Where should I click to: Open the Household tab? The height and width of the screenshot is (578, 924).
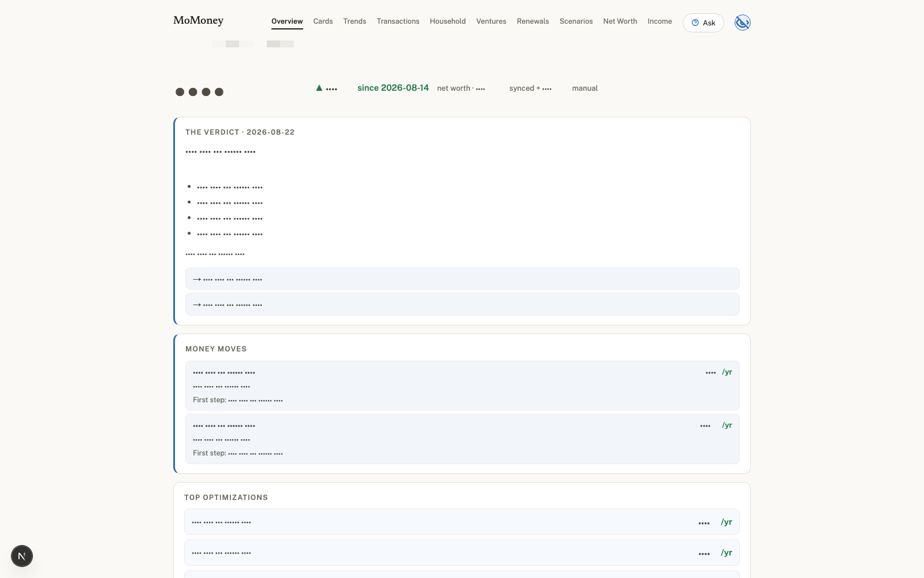coord(448,21)
